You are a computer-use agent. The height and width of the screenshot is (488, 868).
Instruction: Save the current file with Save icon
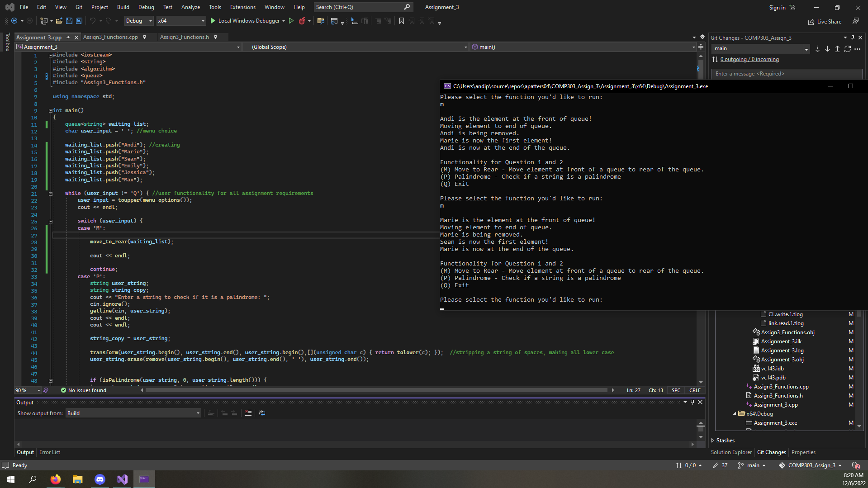pyautogui.click(x=69, y=21)
